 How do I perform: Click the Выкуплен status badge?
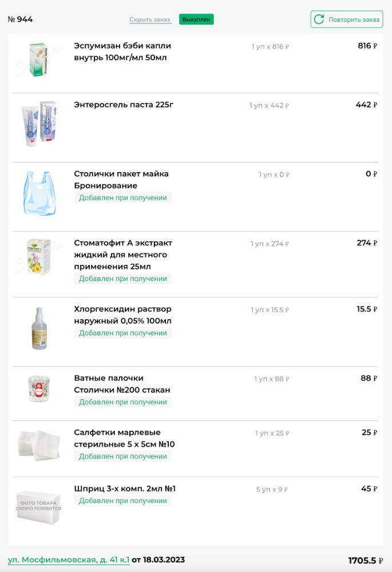[196, 19]
